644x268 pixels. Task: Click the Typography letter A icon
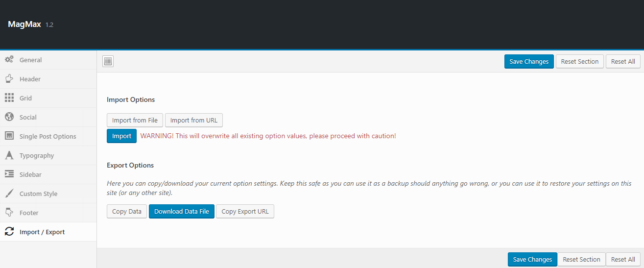(x=9, y=155)
